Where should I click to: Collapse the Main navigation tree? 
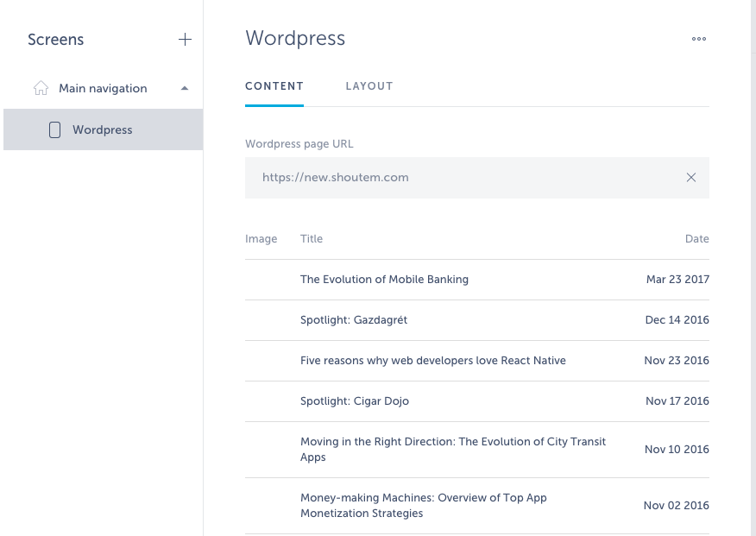pos(184,88)
